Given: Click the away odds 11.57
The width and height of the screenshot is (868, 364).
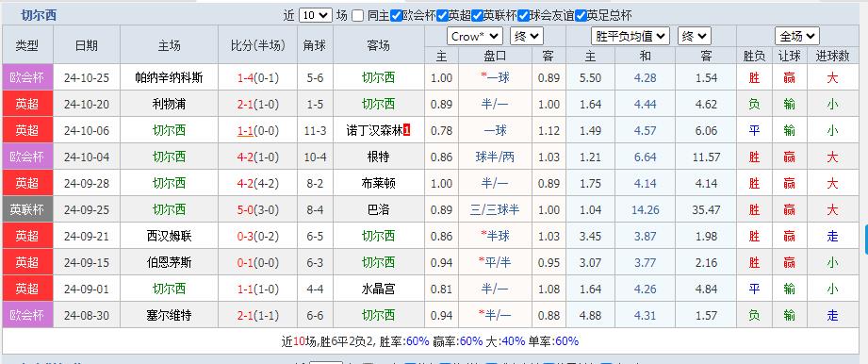Looking at the screenshot, I should (x=706, y=157).
